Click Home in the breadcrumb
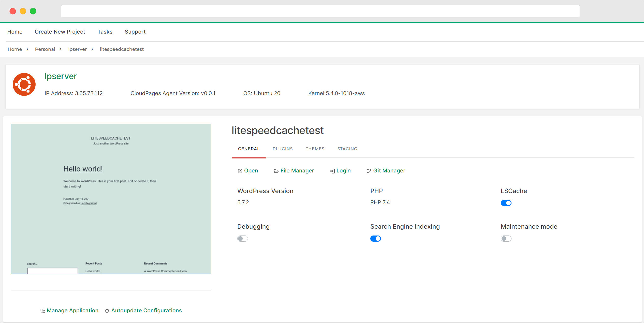 (x=15, y=49)
